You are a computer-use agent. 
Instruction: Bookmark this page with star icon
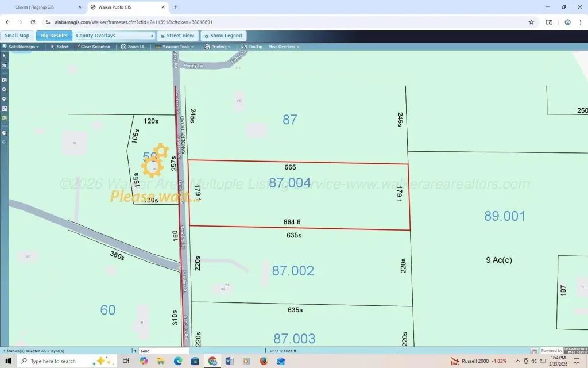pos(531,22)
